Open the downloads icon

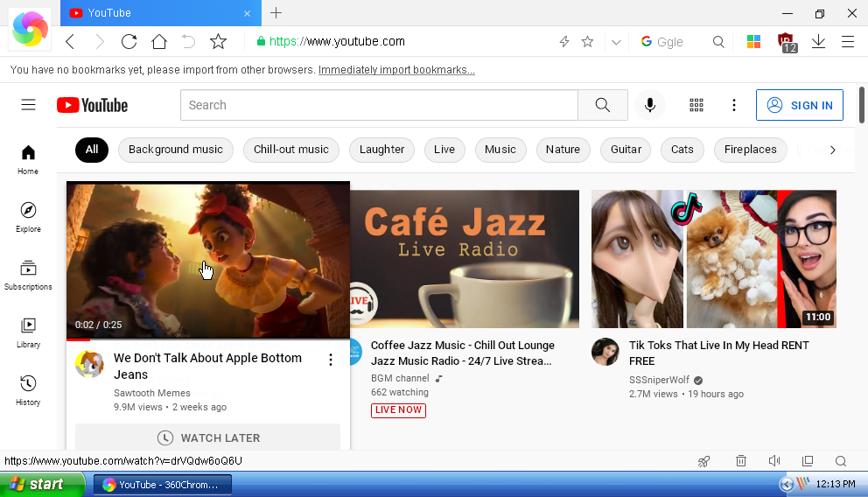pos(818,41)
